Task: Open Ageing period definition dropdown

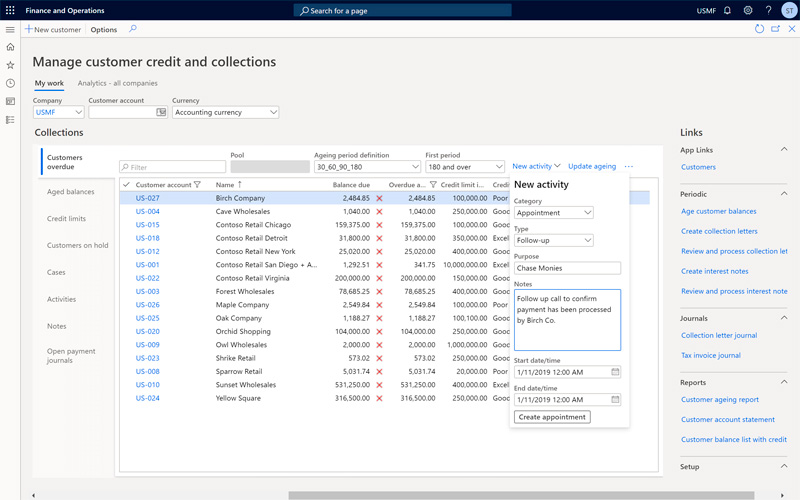Action: click(x=367, y=167)
